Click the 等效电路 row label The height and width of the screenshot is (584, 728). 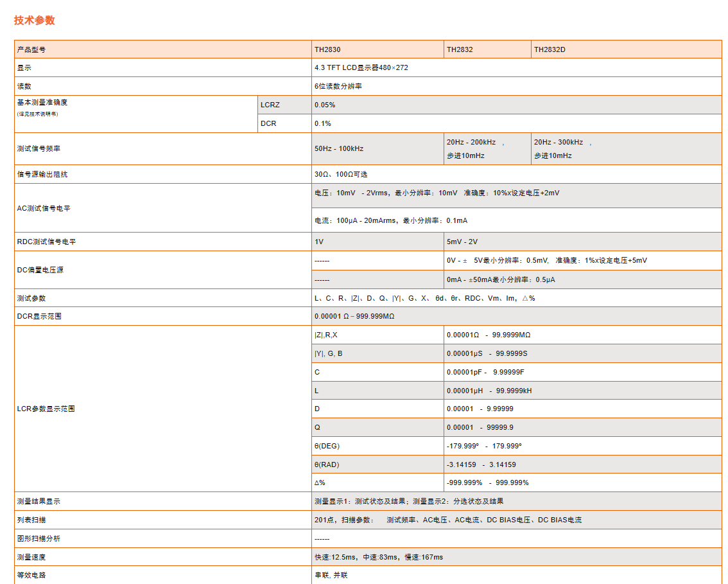click(31, 575)
